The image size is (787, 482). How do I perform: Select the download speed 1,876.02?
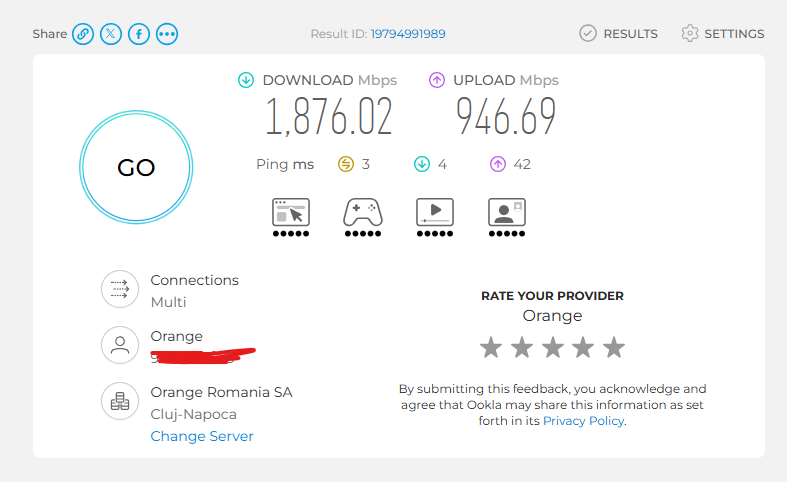click(329, 116)
